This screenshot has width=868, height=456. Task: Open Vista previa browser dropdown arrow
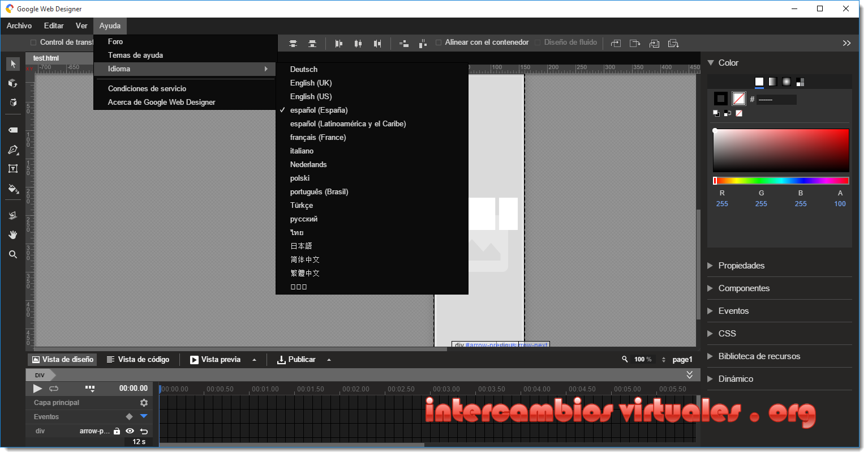click(x=254, y=360)
